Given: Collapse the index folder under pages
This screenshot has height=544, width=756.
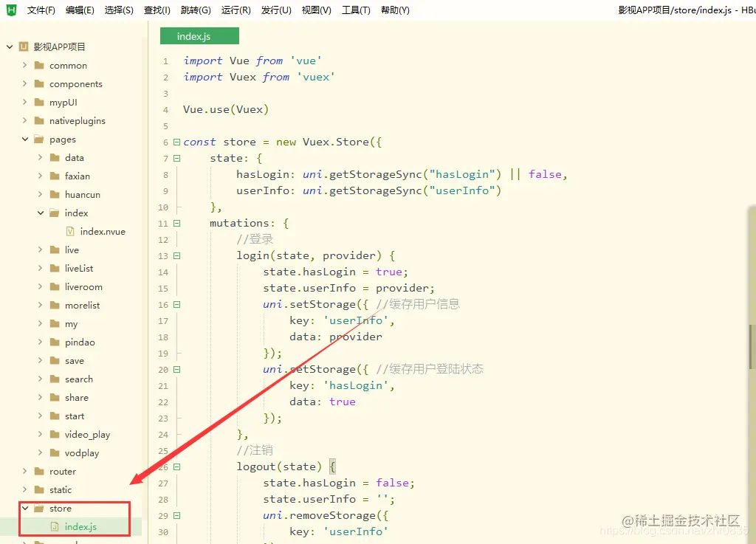Looking at the screenshot, I should [x=41, y=213].
